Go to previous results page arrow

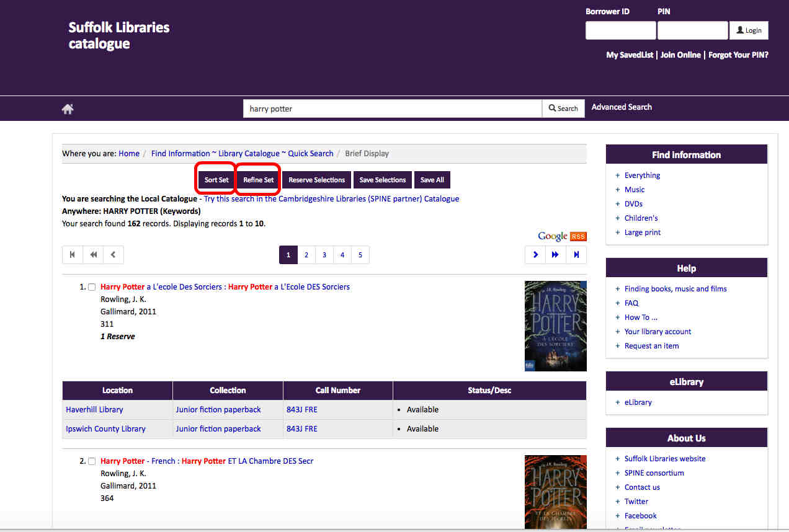[114, 255]
